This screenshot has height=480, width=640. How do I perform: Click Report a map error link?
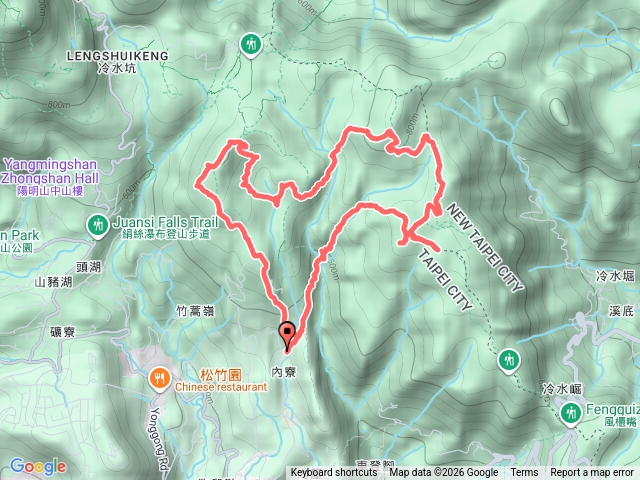pos(591,473)
